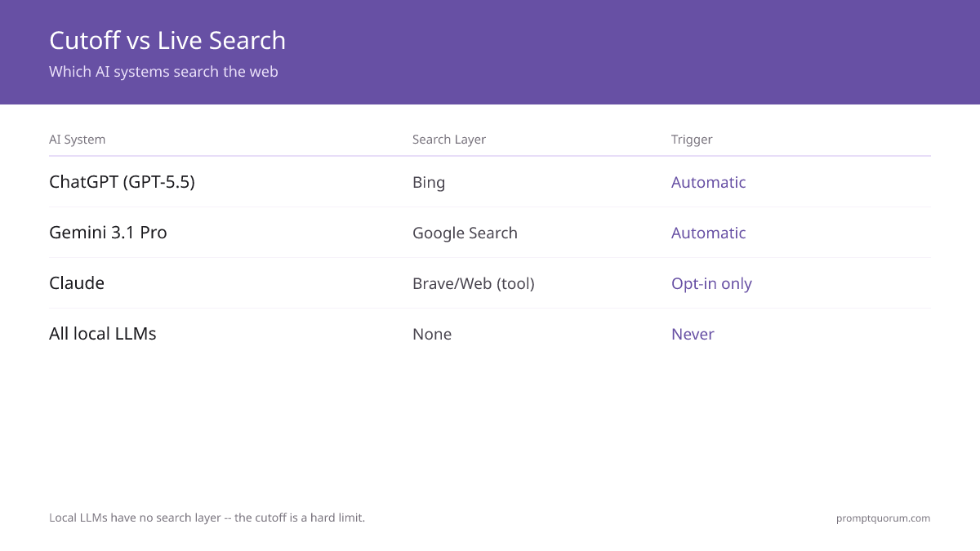Select the 'All local LLMs' cell
This screenshot has height=551, width=980.
coord(103,334)
